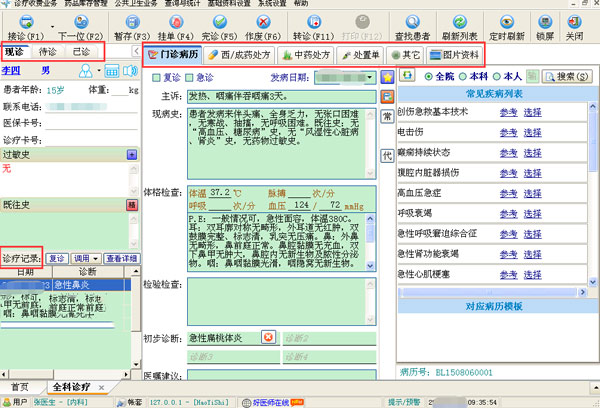
Task: Click the 刷新列表 refresh list icon
Action: pos(457,22)
